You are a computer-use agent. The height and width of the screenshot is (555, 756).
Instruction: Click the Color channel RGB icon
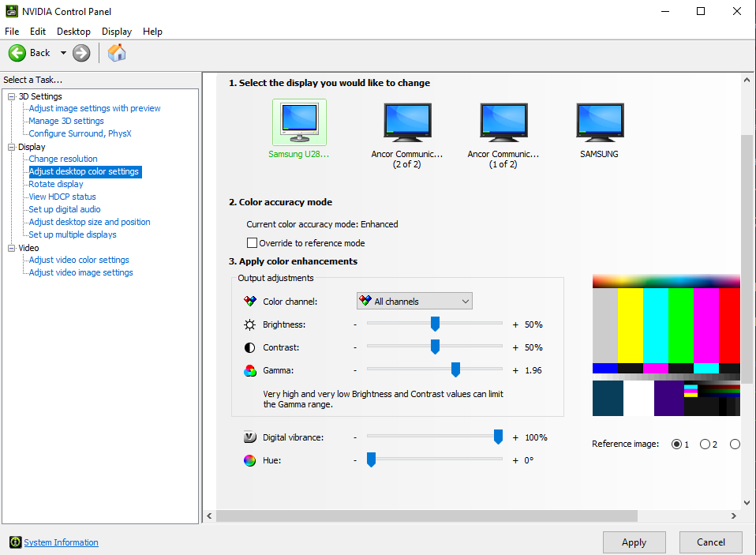[249, 302]
